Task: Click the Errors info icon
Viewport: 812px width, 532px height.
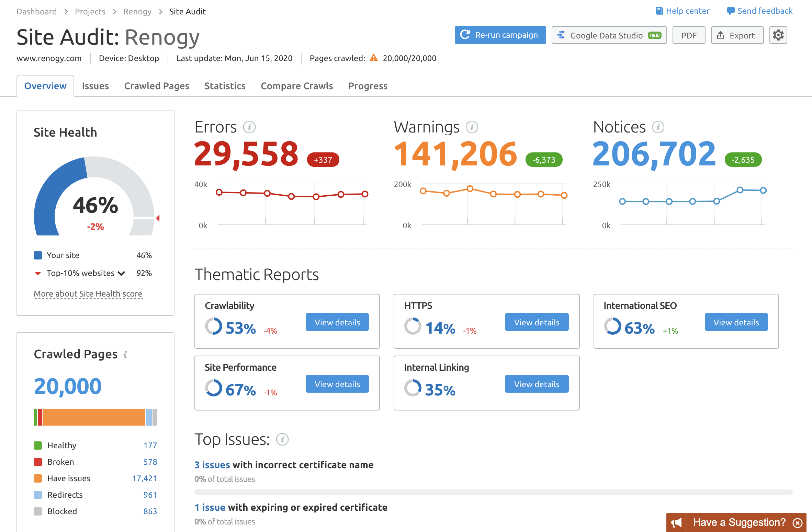Action: [249, 127]
